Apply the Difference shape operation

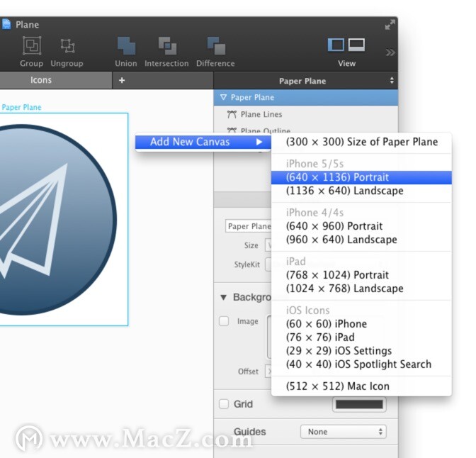click(216, 45)
